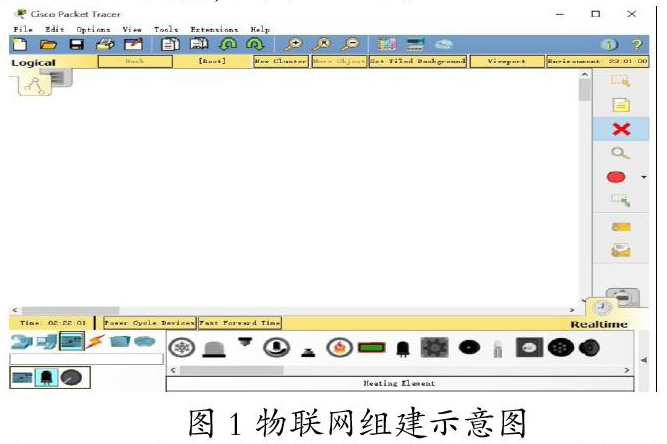Select the Network Devices category
The width and height of the screenshot is (667, 444).
(x=21, y=341)
